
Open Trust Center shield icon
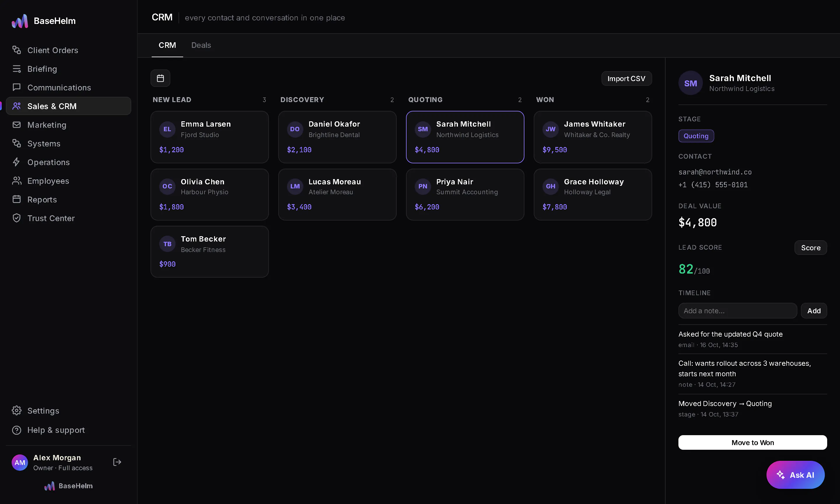click(x=16, y=218)
